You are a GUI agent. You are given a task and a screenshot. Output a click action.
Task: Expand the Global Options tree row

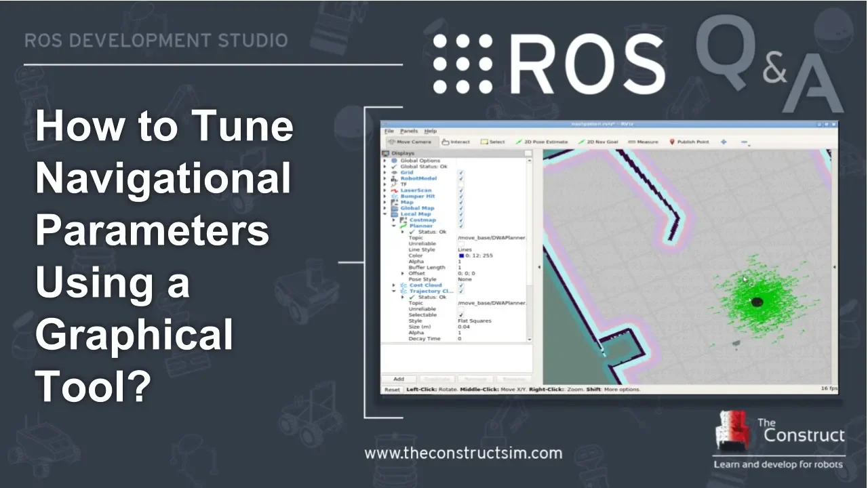coord(384,161)
